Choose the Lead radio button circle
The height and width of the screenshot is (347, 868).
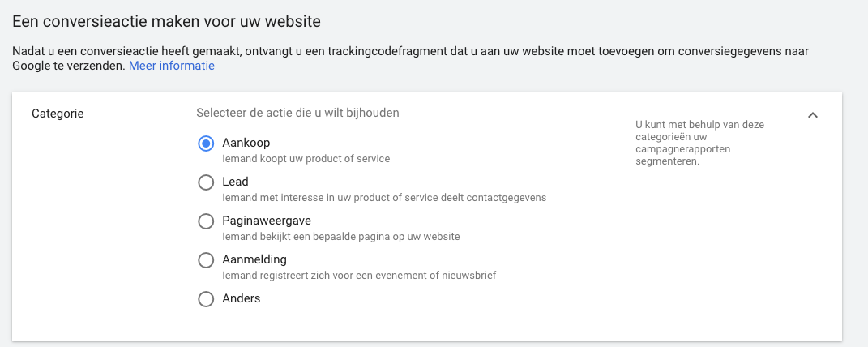click(x=206, y=182)
